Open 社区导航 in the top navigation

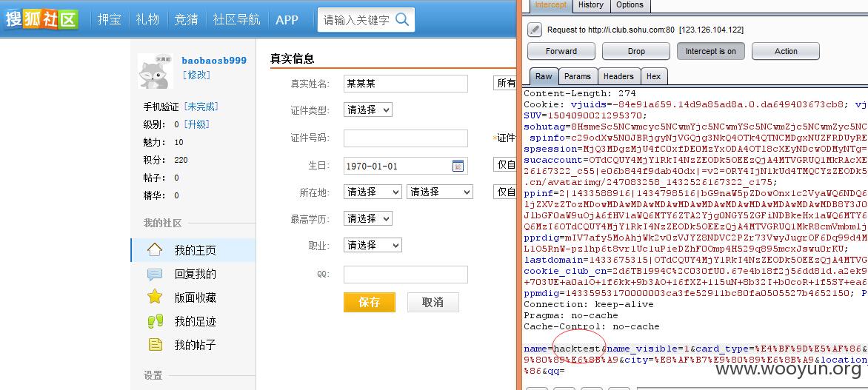pos(236,19)
